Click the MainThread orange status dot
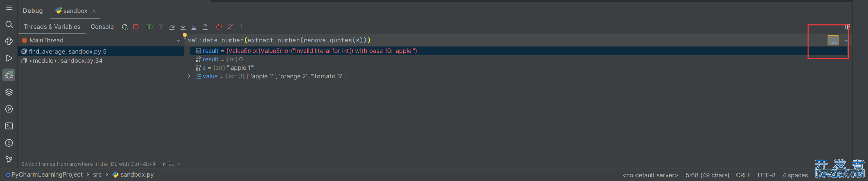 [x=24, y=40]
